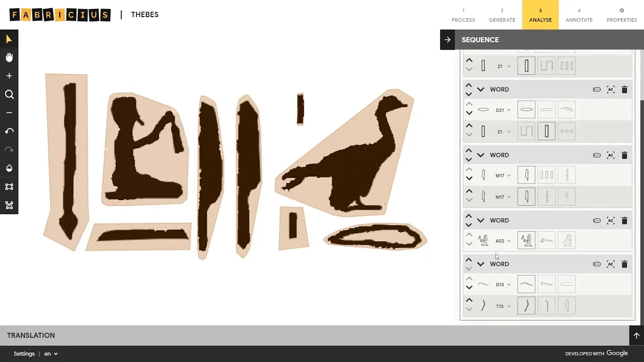This screenshot has width=644, height=362.
Task: Delete the WORD group containing D21
Action: tap(624, 89)
